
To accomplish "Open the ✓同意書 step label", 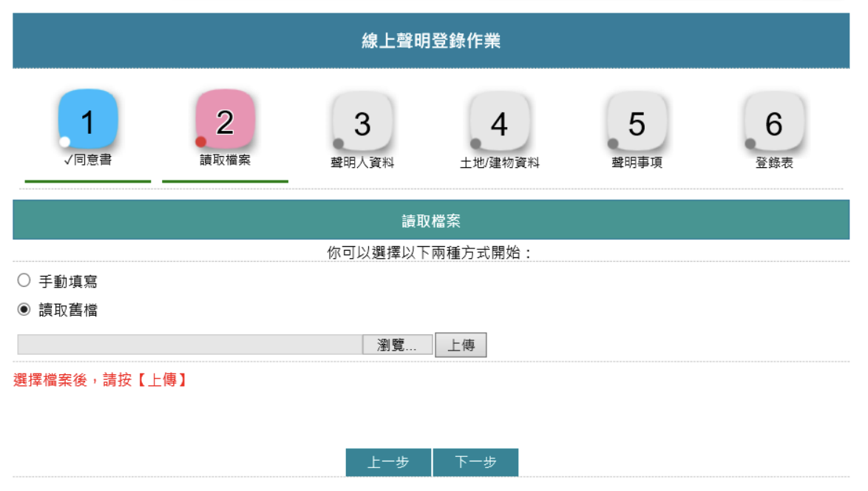I will 88,159.
